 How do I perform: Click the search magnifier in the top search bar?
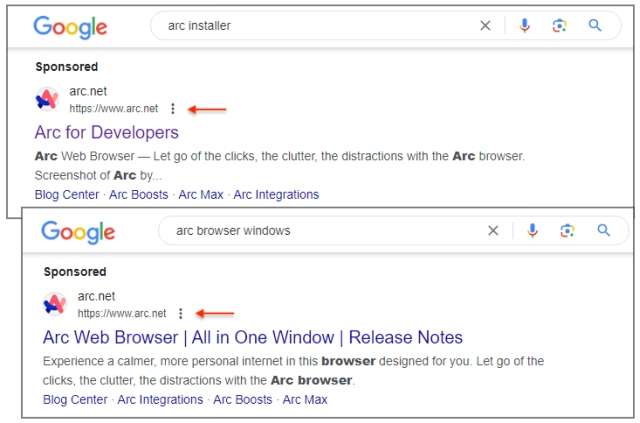coord(595,26)
